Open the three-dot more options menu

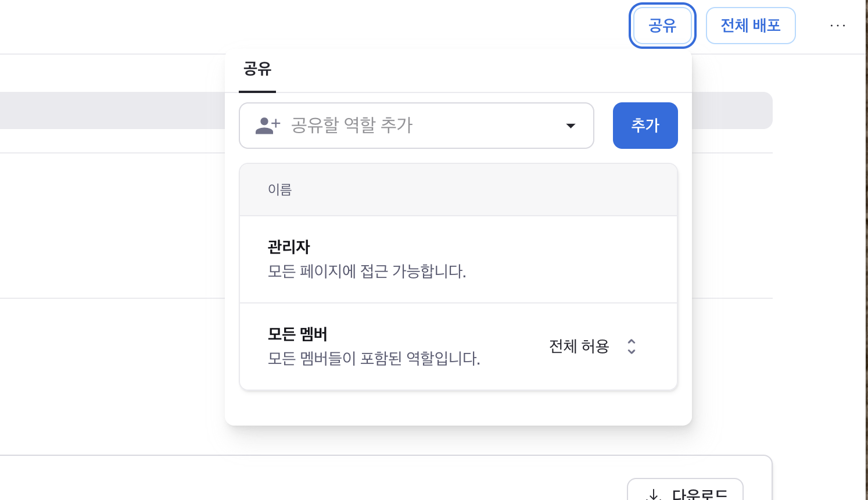pos(838,26)
